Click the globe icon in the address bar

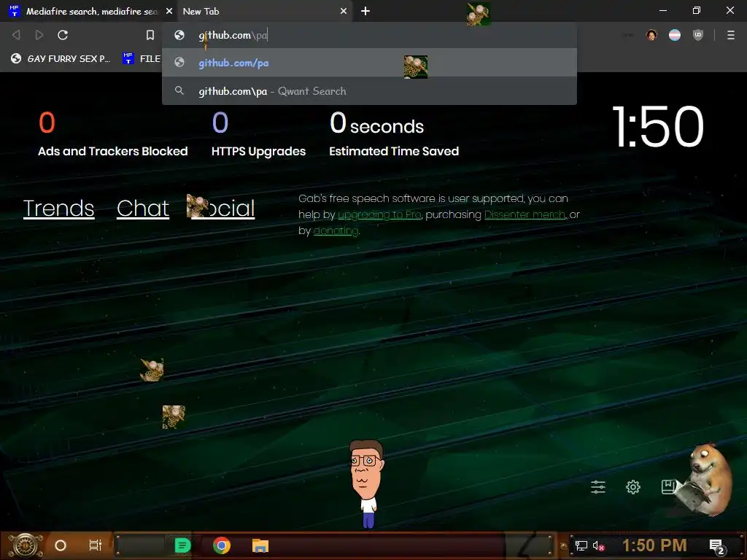[179, 35]
